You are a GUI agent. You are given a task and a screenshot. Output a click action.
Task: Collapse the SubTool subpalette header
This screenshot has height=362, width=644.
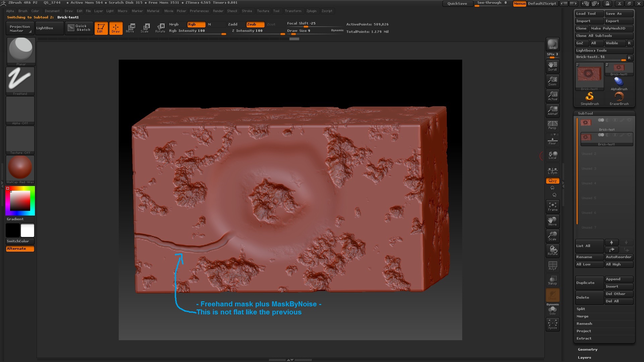pos(585,114)
